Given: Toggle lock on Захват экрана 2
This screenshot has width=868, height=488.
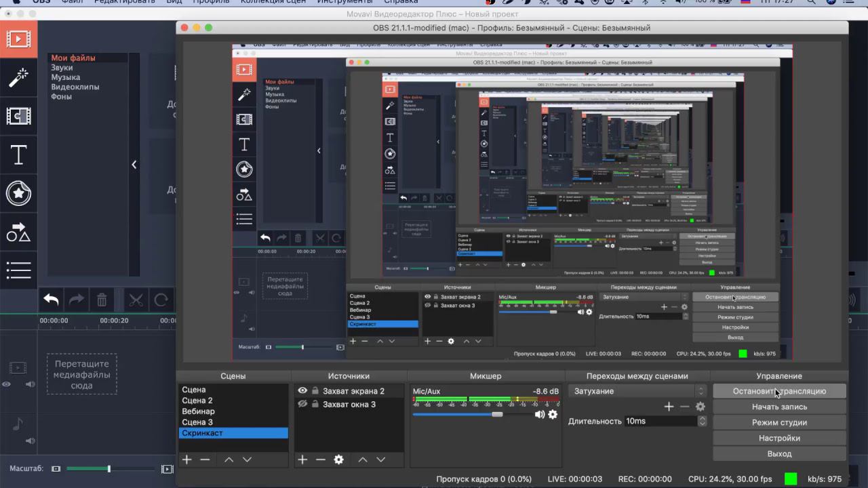Looking at the screenshot, I should click(x=315, y=391).
